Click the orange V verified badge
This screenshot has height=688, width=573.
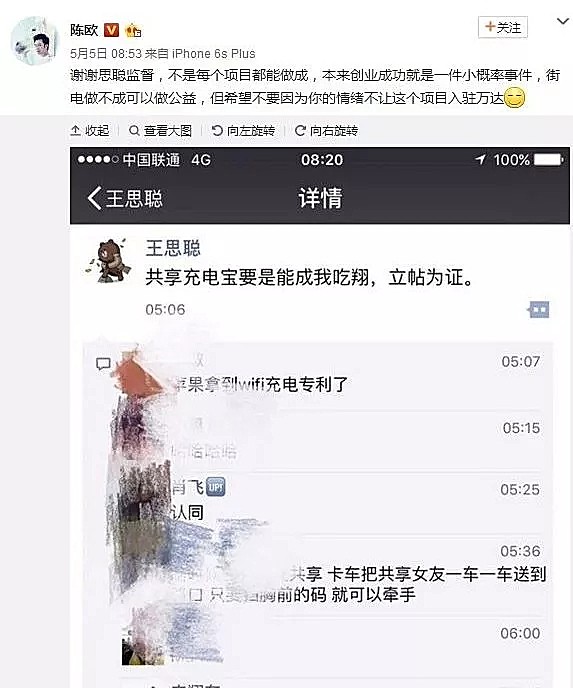pos(111,30)
